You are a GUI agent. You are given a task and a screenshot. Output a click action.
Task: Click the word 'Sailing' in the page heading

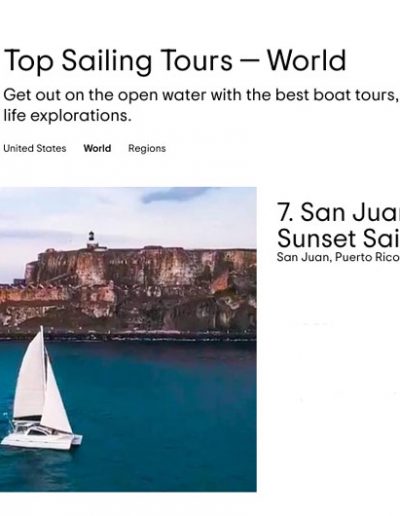(107, 61)
